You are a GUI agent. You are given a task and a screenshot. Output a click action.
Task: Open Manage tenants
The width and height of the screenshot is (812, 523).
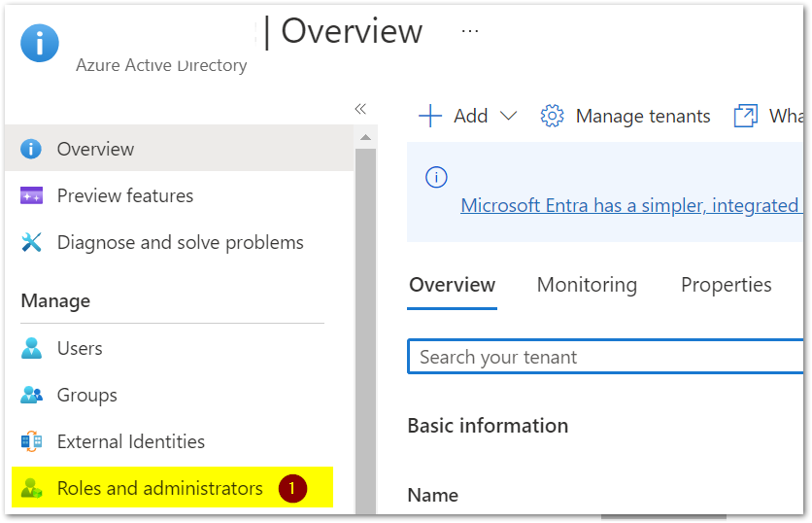[x=643, y=116]
